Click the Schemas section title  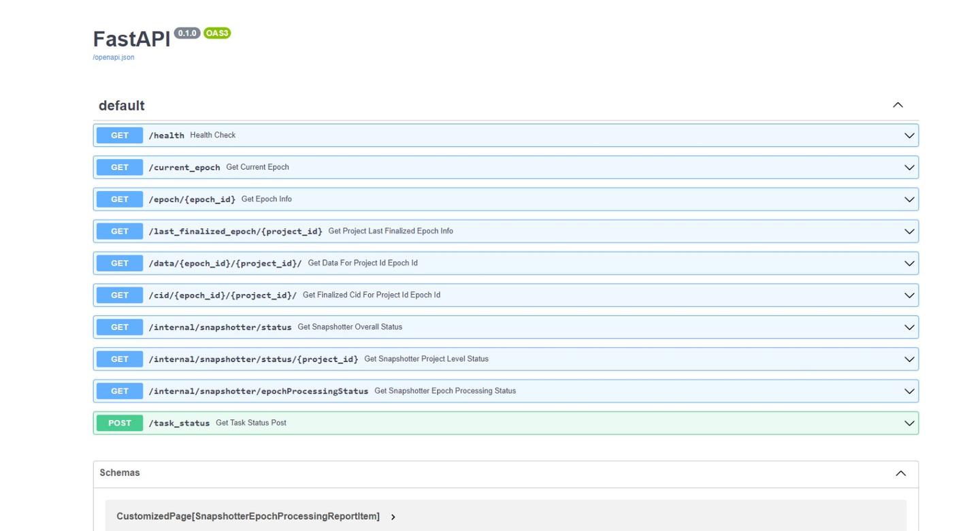pyautogui.click(x=120, y=472)
